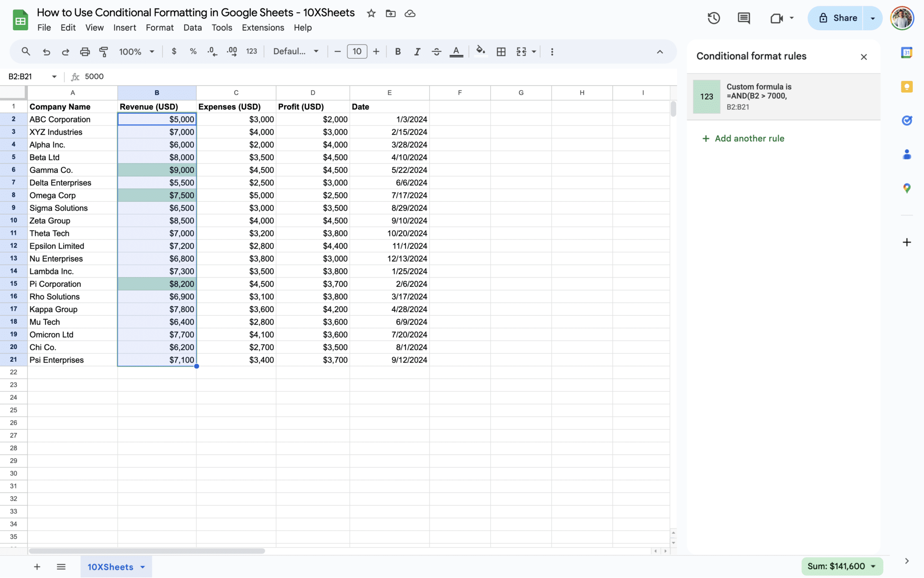924x578 pixels.
Task: Open the Extensions menu
Action: (x=263, y=28)
